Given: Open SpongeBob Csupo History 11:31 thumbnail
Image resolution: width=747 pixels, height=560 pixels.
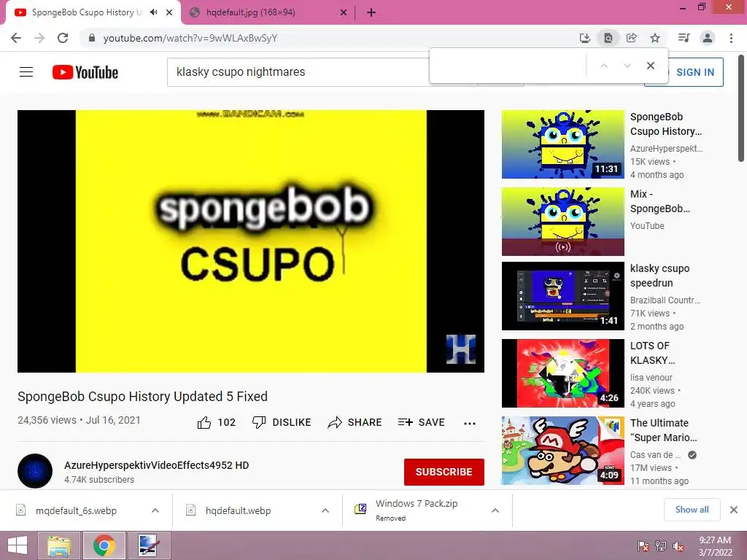Looking at the screenshot, I should coord(562,144).
